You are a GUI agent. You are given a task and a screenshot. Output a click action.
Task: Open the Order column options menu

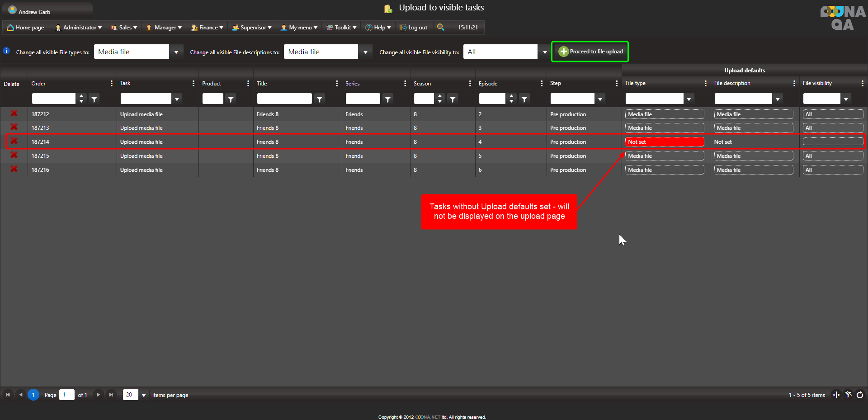111,84
